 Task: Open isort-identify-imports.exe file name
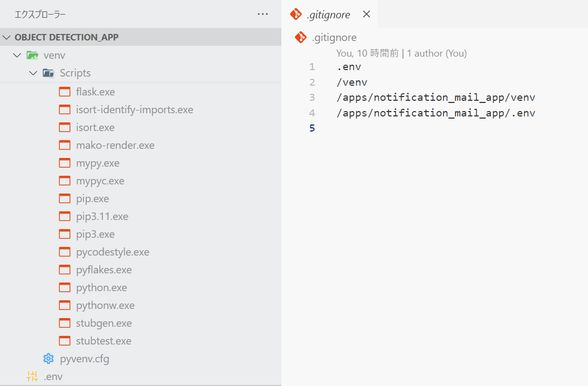135,109
